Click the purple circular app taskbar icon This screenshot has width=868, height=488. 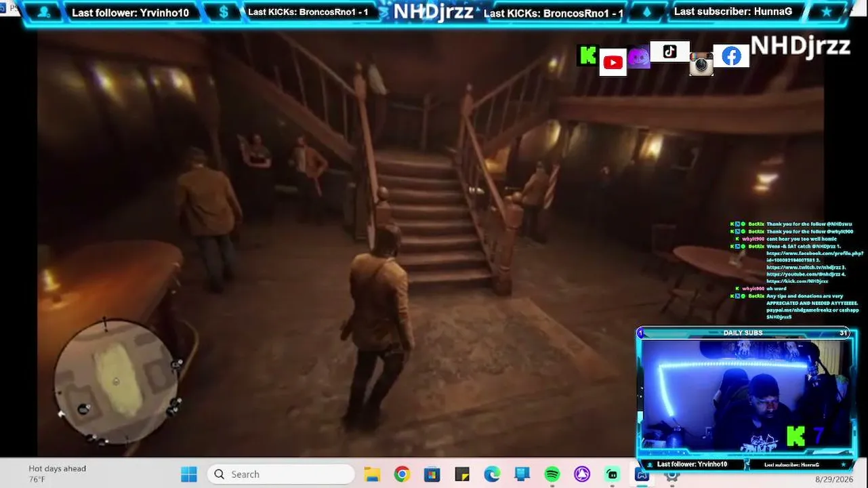[582, 474]
